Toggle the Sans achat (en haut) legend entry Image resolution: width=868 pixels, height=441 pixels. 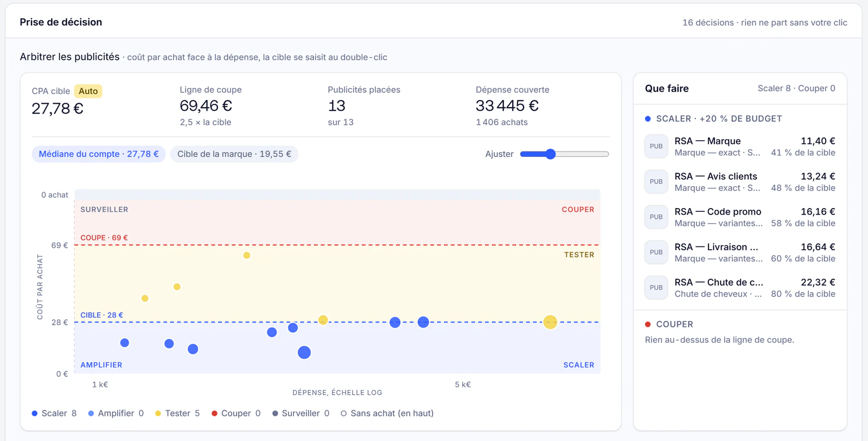(387, 413)
